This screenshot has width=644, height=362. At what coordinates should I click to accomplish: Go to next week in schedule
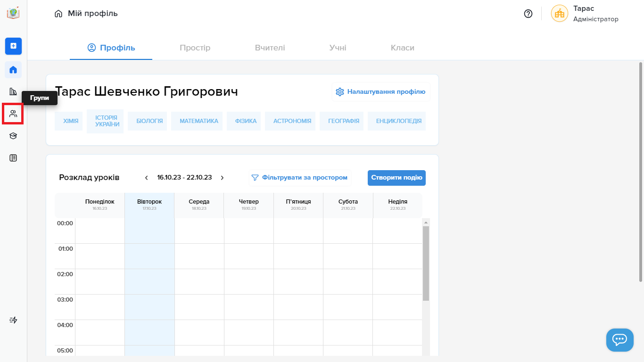tap(223, 178)
